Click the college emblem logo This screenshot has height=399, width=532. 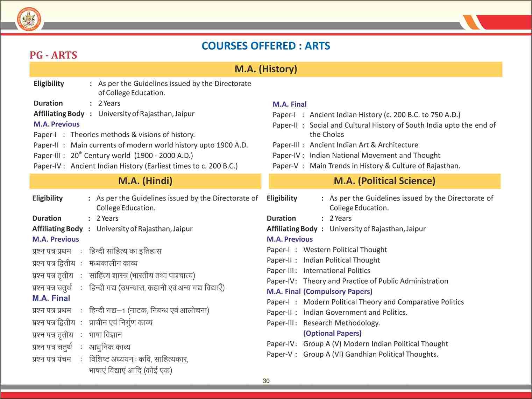29,20
